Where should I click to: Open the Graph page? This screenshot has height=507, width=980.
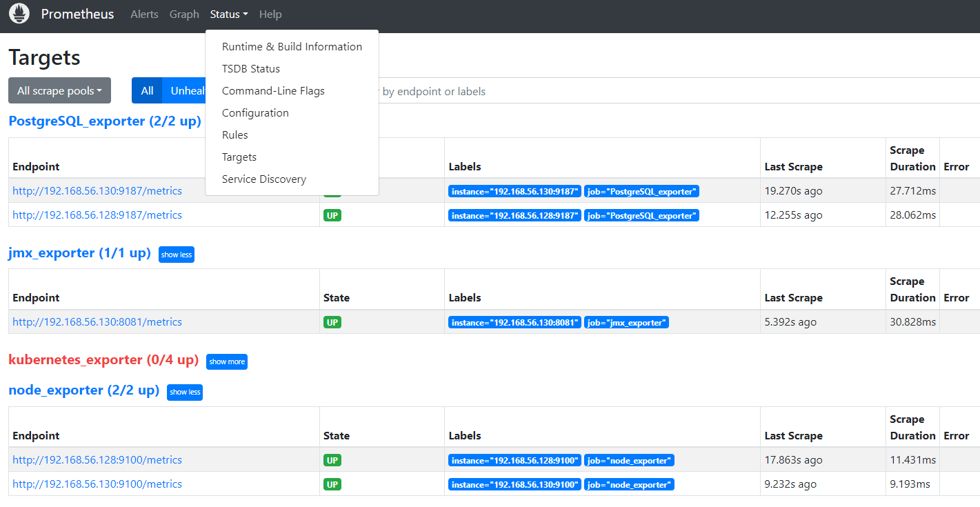pos(184,14)
